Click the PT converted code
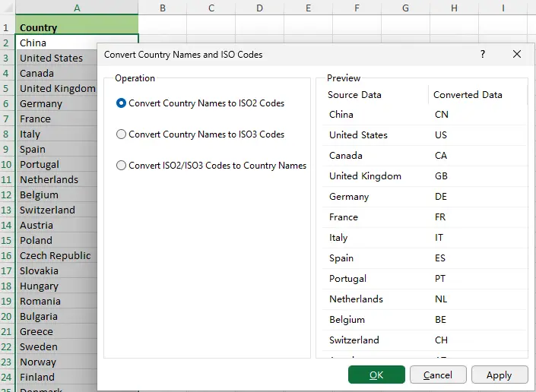This screenshot has height=392, width=536. 440,278
